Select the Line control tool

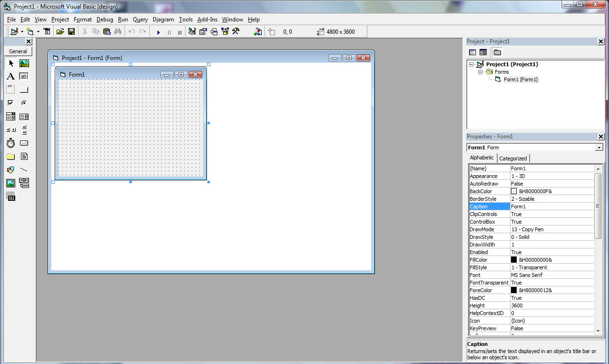coord(24,170)
